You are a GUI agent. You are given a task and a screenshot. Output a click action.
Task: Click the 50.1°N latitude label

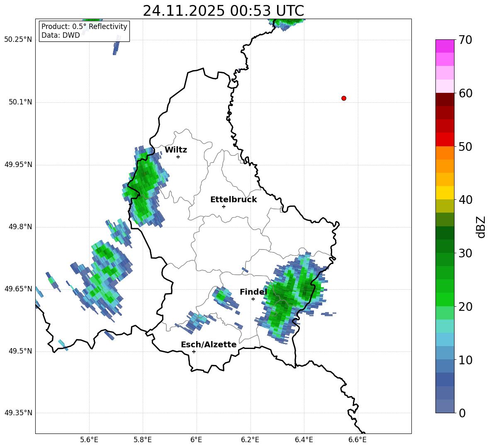click(x=20, y=102)
